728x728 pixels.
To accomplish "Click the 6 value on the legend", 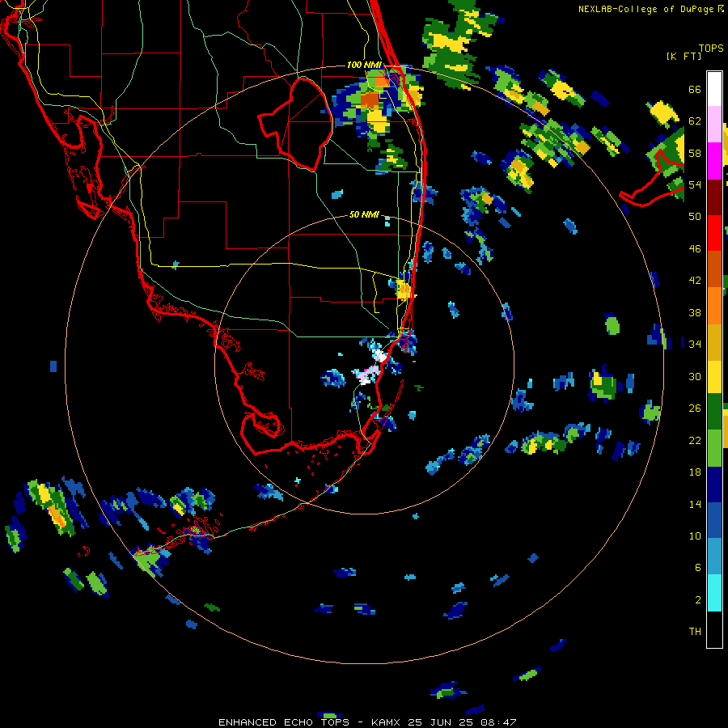I will [x=698, y=567].
